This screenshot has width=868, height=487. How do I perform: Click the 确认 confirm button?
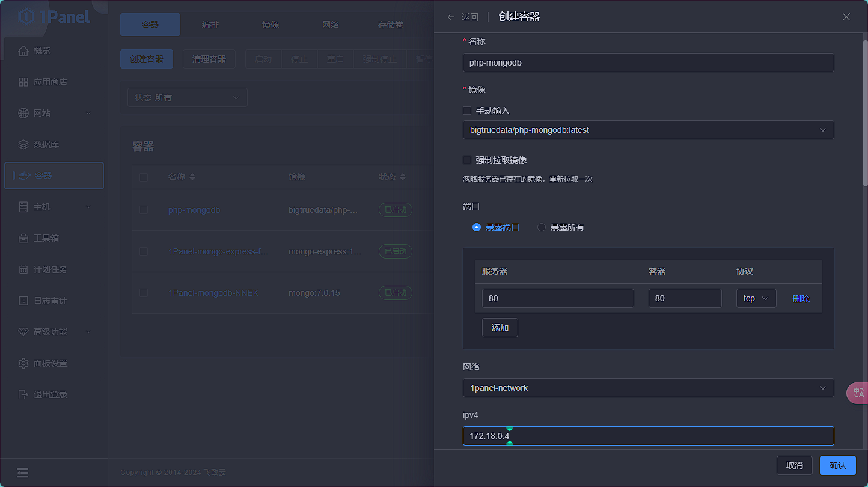coord(837,465)
